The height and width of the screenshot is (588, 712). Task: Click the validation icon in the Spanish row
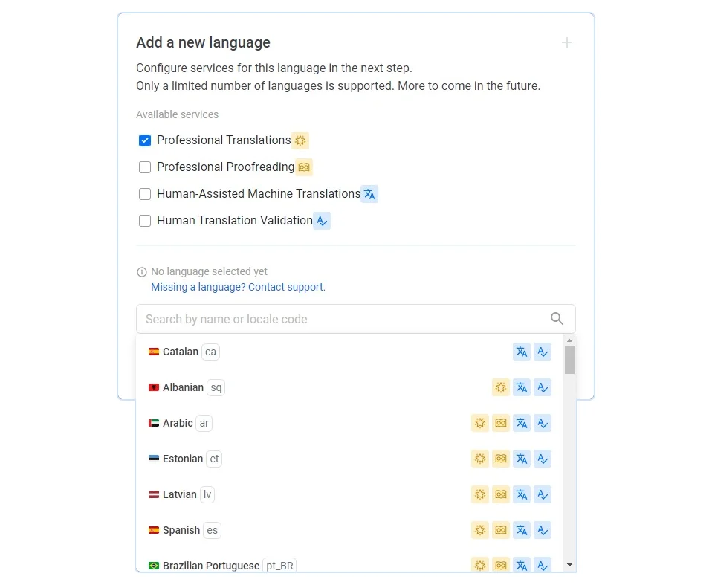pyautogui.click(x=543, y=530)
